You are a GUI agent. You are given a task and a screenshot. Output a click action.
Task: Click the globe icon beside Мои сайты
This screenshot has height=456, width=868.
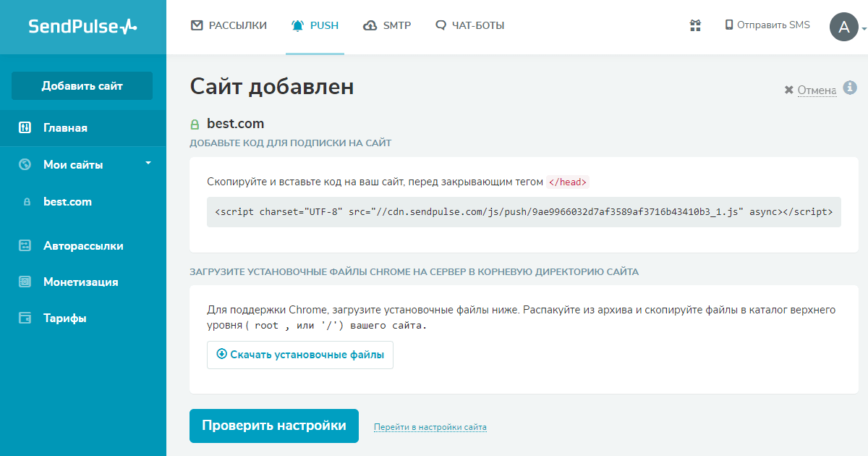(25, 165)
